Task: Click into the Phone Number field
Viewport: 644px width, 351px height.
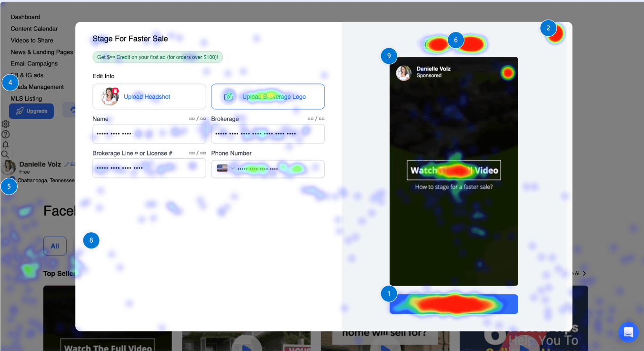Action: pos(268,169)
